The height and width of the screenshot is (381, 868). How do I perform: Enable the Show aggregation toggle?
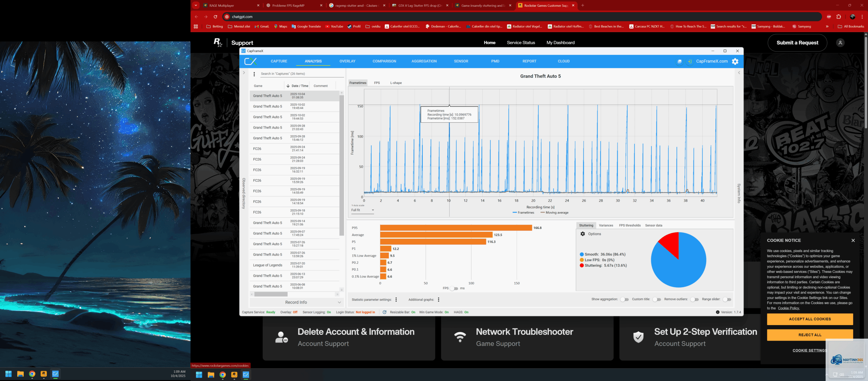[x=624, y=299]
